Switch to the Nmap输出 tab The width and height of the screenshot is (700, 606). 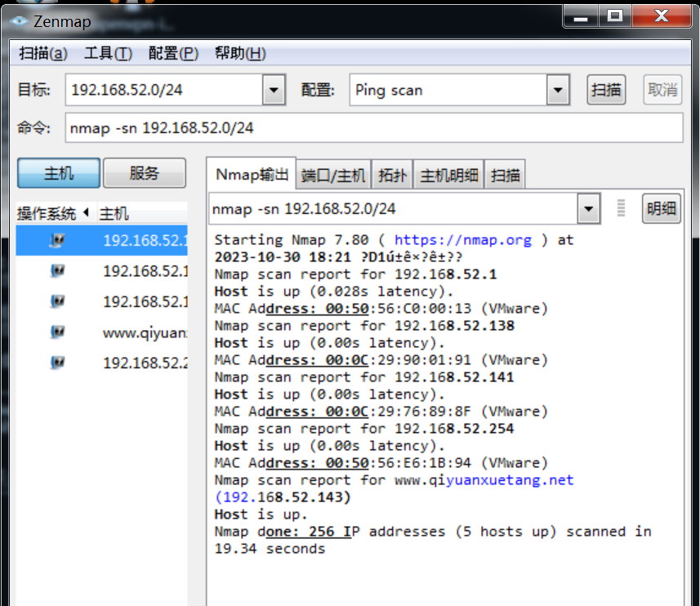click(252, 175)
